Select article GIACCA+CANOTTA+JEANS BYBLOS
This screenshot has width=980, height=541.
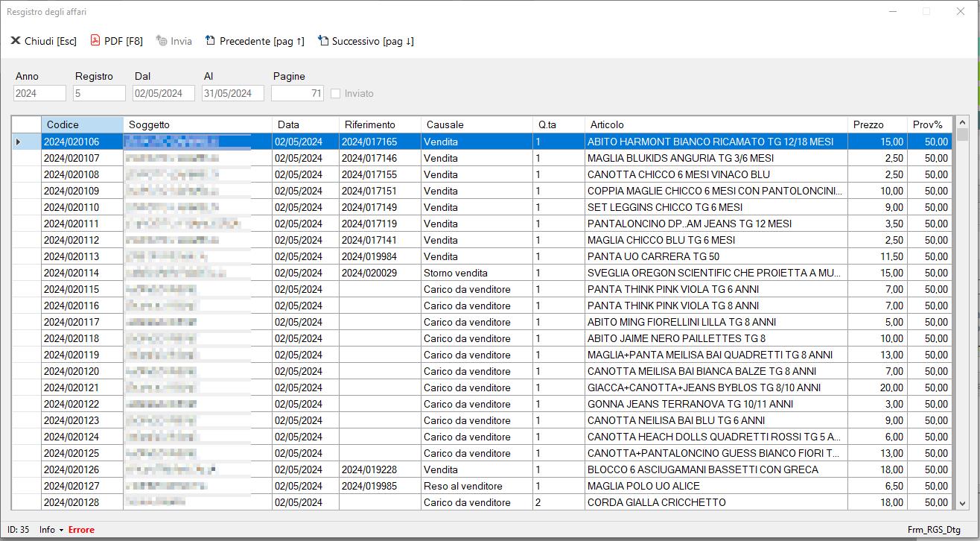pyautogui.click(x=716, y=387)
